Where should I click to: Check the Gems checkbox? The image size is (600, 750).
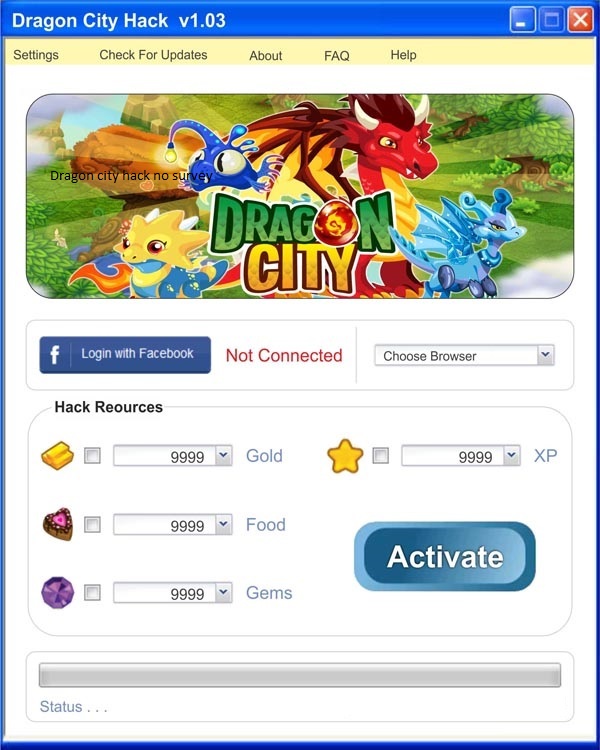(x=92, y=593)
